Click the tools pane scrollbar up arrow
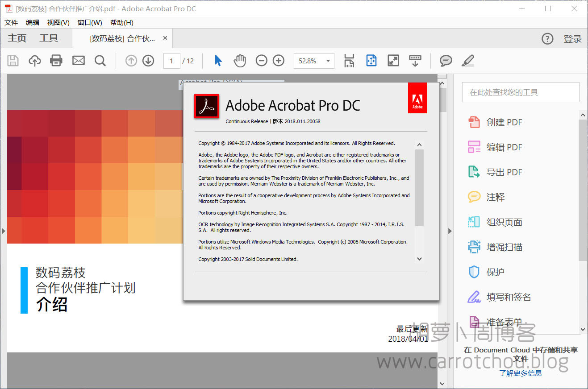 pos(583,115)
